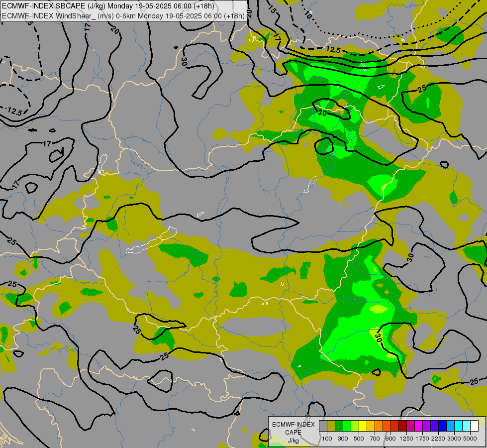The height and width of the screenshot is (448, 487).
Task: Click the legend tick label 3000
Action: (454, 439)
